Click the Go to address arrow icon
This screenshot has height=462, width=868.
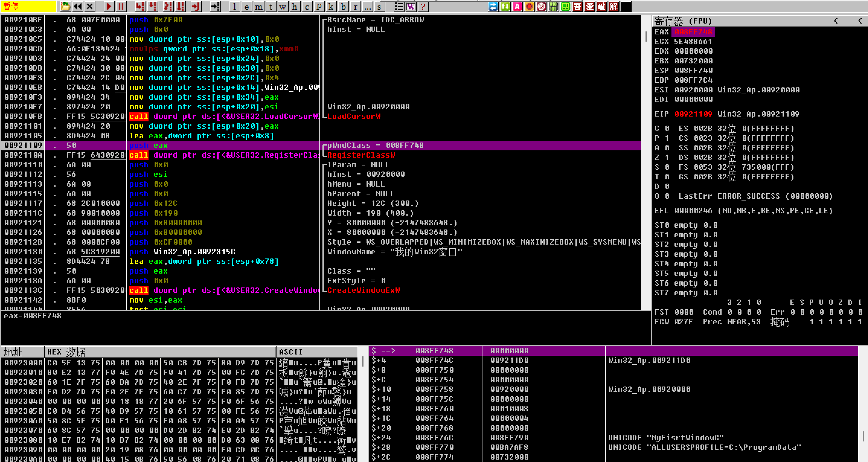click(x=215, y=6)
